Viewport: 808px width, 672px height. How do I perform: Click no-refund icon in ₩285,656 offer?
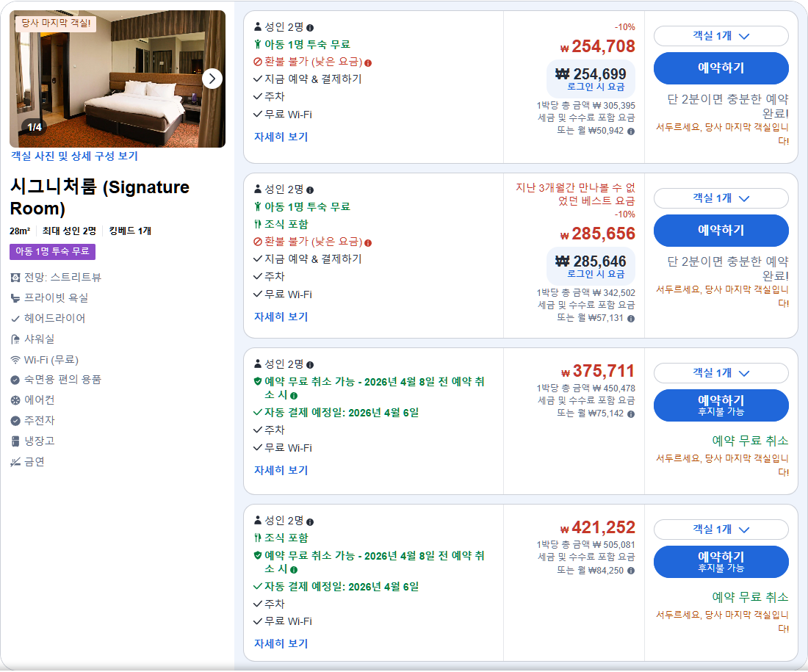coord(258,242)
